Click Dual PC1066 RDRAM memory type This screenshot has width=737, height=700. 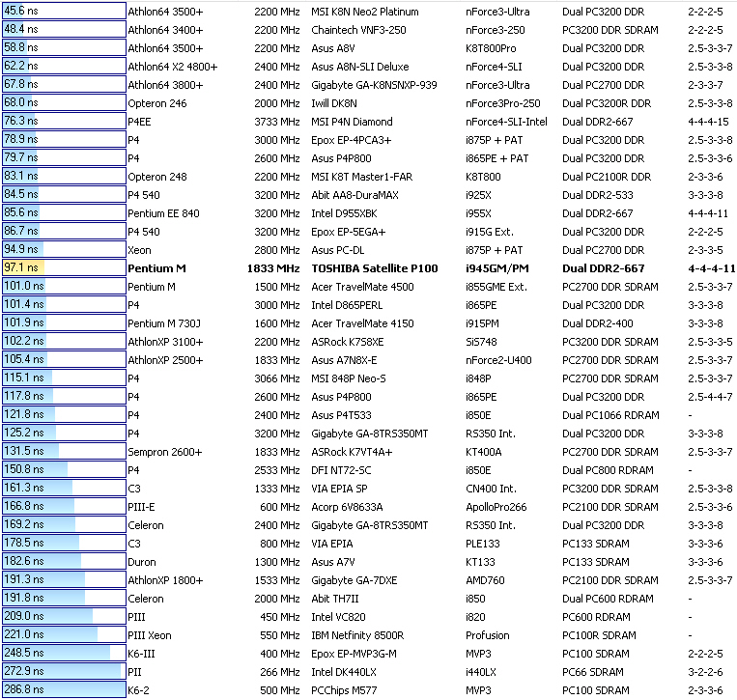(x=610, y=415)
